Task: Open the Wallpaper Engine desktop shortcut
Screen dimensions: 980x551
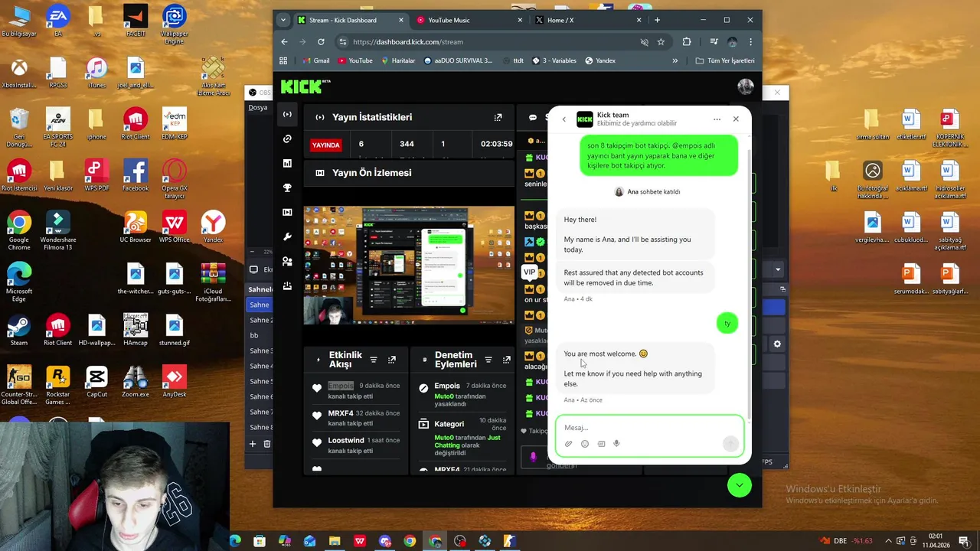Action: [x=175, y=24]
